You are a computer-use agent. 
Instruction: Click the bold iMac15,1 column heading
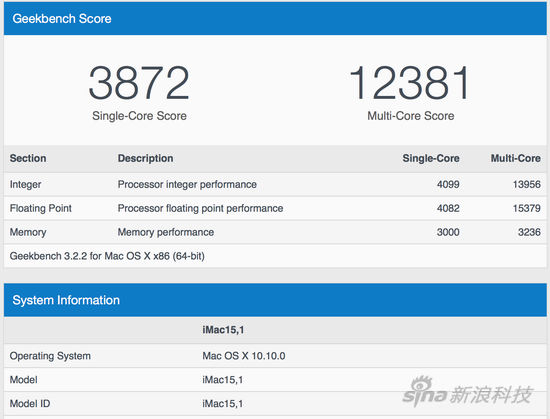(x=223, y=330)
